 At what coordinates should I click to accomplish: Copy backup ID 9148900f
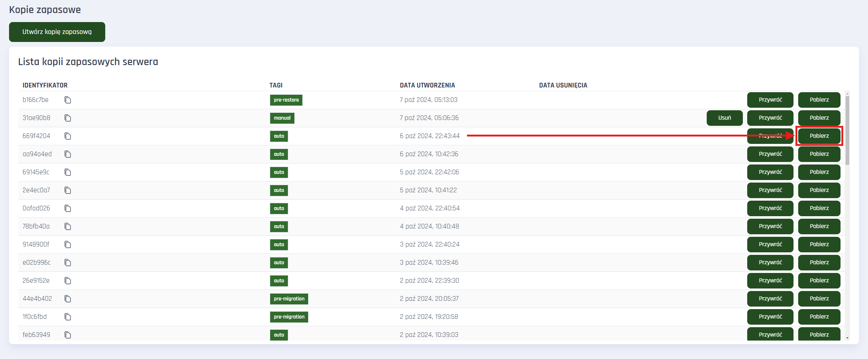68,244
